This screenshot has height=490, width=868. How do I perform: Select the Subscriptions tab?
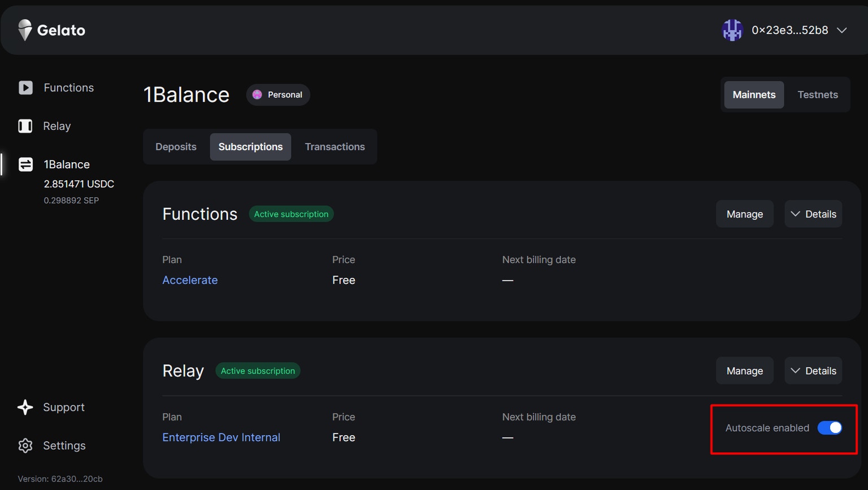[250, 146]
